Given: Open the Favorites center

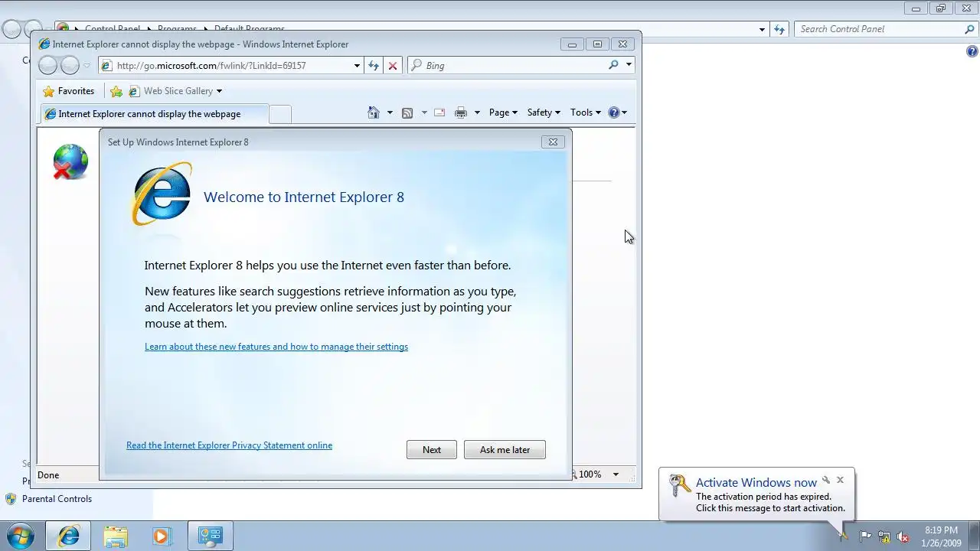Looking at the screenshot, I should click(x=69, y=91).
